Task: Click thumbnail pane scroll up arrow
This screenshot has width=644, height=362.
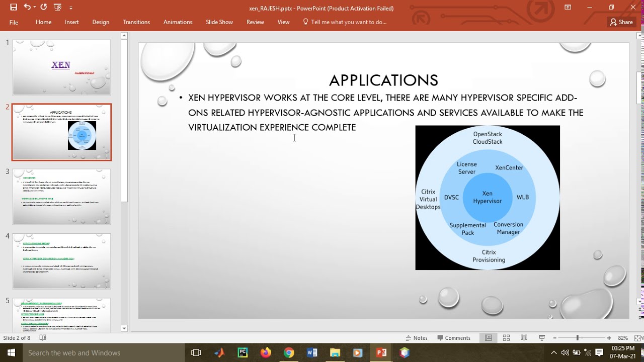Action: 124,36
